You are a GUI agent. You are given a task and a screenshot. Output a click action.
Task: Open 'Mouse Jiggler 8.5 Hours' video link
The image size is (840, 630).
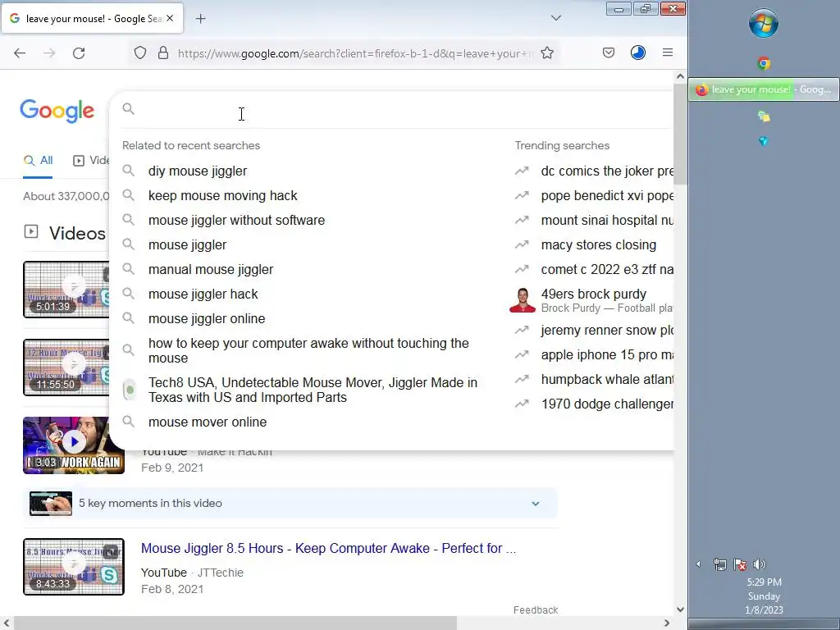point(328,548)
